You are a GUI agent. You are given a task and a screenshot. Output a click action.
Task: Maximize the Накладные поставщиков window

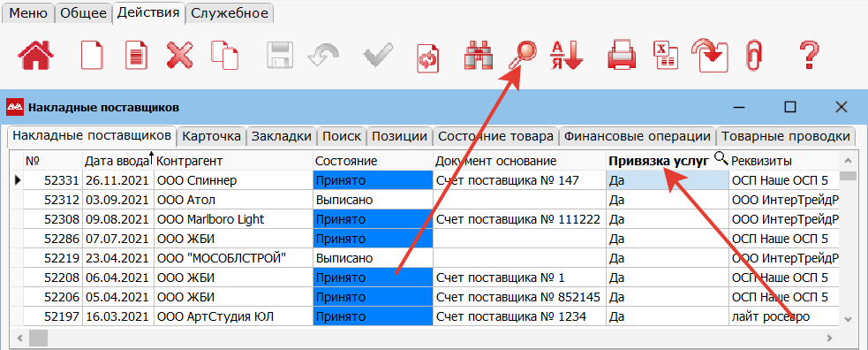click(x=790, y=107)
